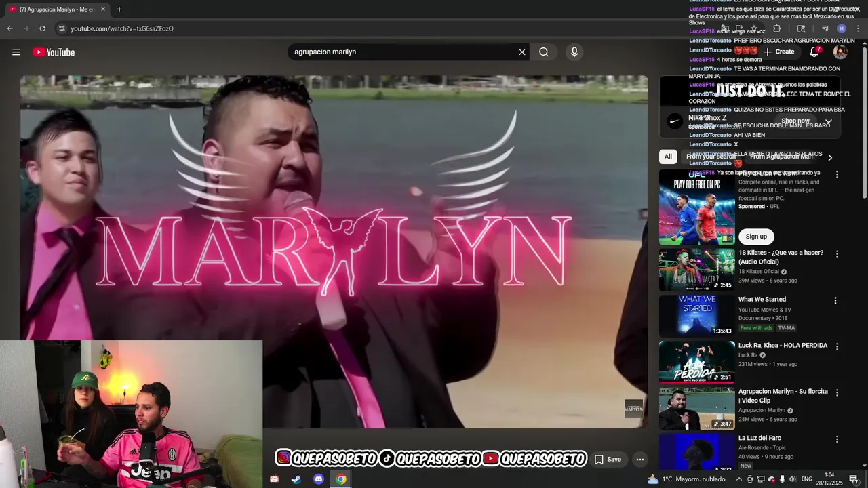Viewport: 868px width, 488px height.
Task: Clear the search text with X
Action: 522,52
